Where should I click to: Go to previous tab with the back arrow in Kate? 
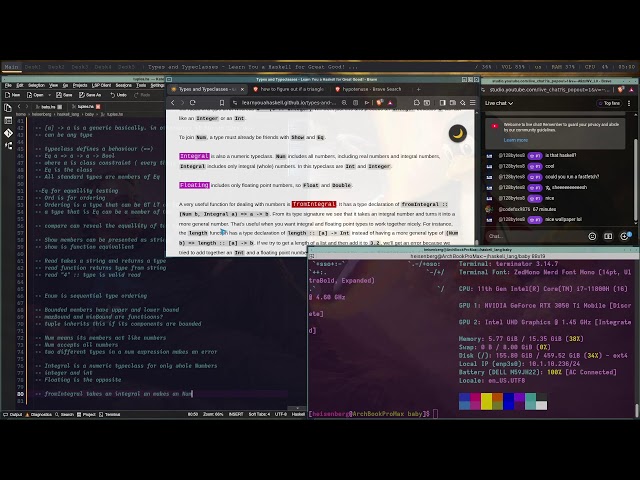point(19,107)
